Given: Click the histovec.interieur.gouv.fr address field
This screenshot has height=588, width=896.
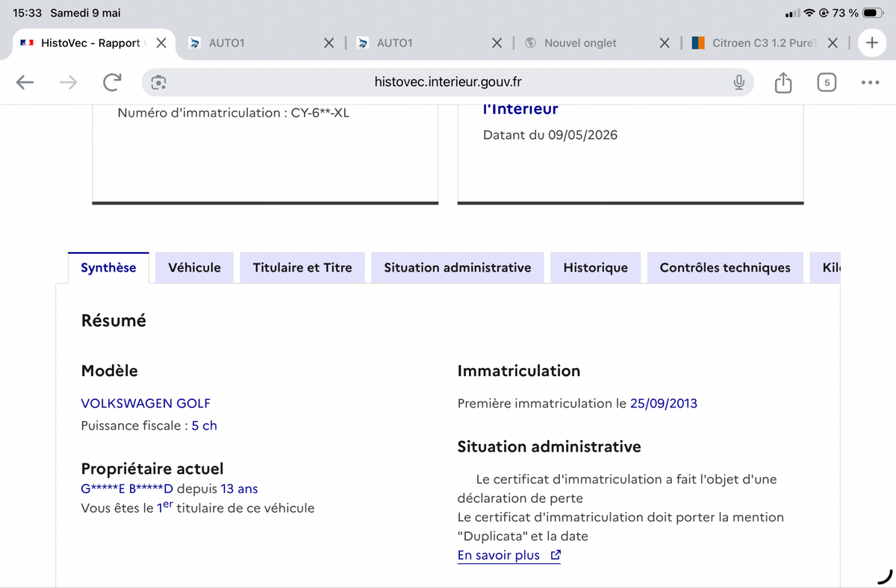Looking at the screenshot, I should point(448,83).
